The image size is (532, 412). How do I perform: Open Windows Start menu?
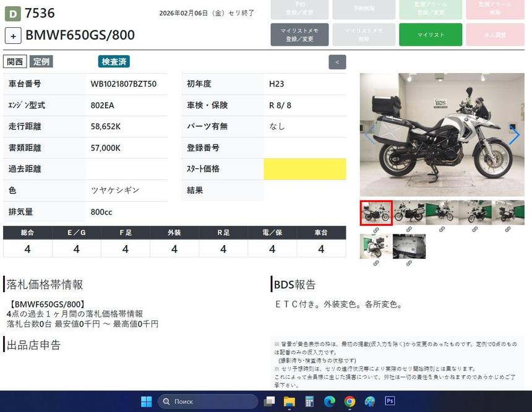[146, 401]
